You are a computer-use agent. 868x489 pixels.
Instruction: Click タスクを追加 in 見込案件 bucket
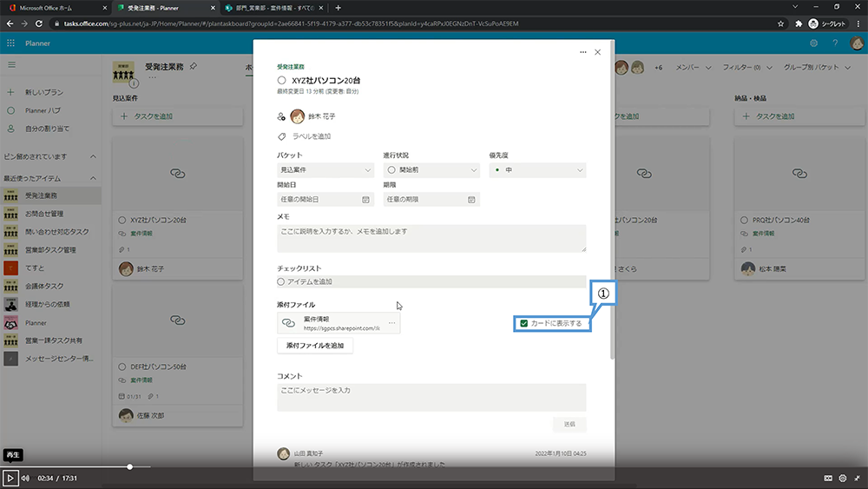pos(178,116)
